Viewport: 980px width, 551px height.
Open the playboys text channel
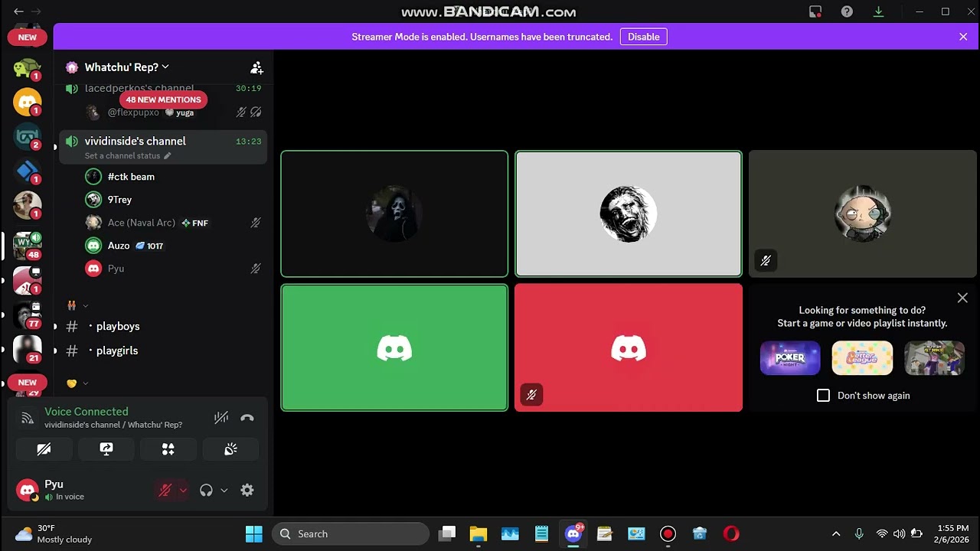click(x=163, y=326)
